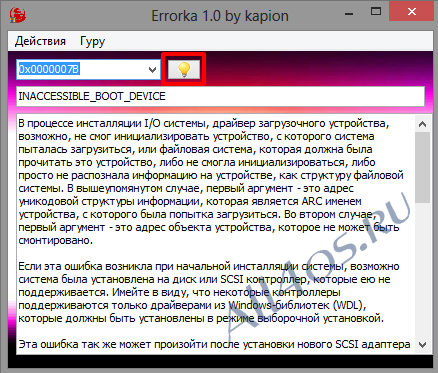Click the description scrollbar up arrow
The height and width of the screenshot is (373, 438).
pyautogui.click(x=422, y=124)
